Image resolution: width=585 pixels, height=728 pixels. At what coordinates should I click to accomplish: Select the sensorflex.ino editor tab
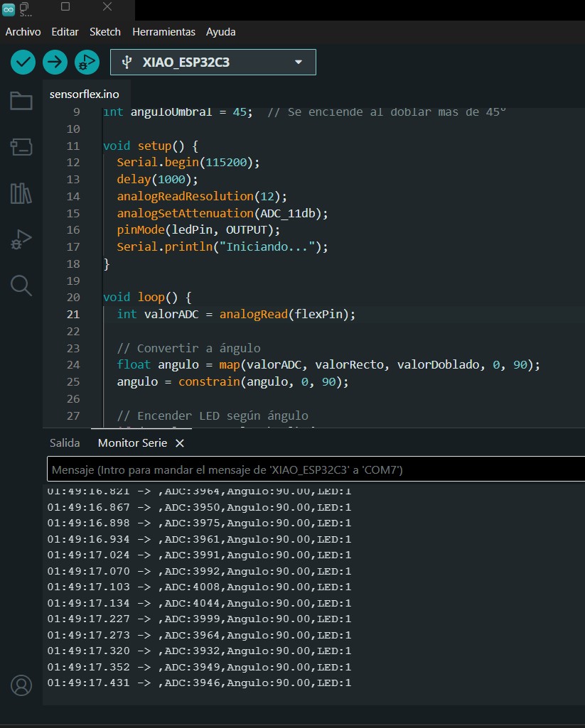coord(85,94)
